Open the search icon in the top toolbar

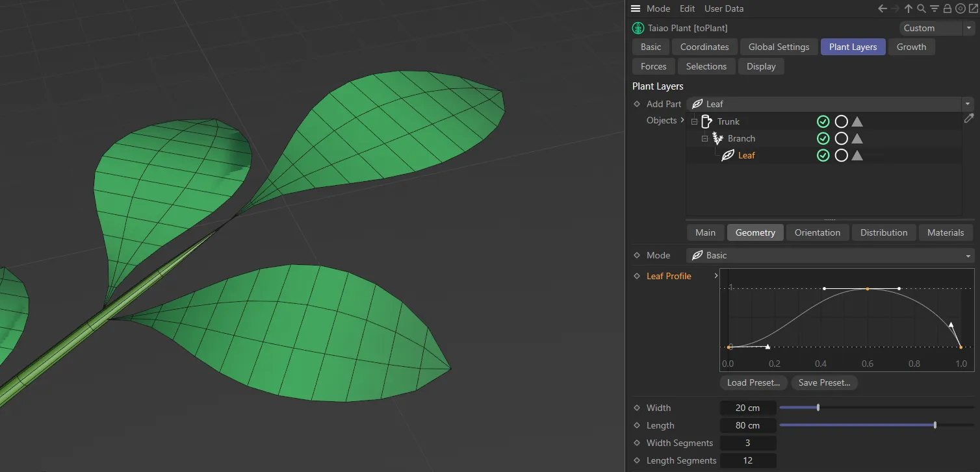tap(921, 8)
